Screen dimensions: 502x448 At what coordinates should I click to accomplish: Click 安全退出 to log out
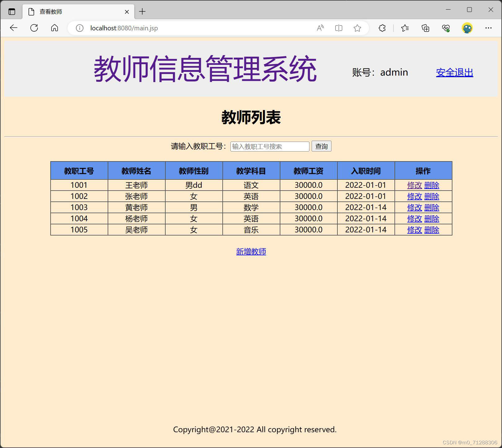point(454,72)
